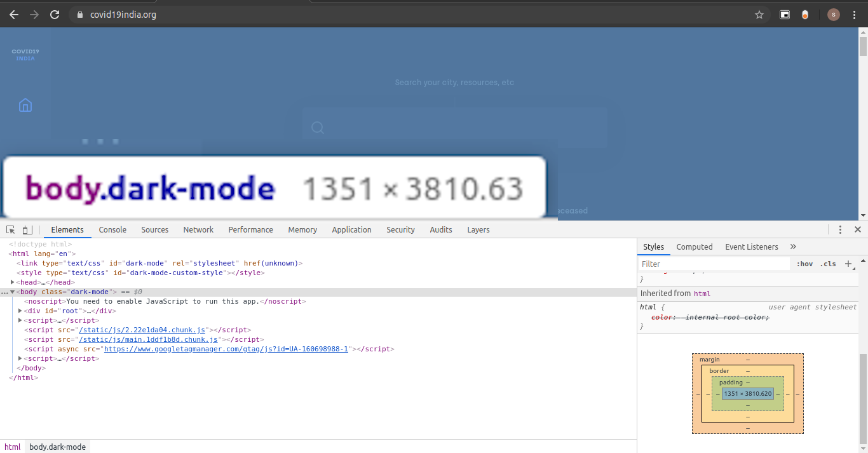Click the html link after Inherited from
This screenshot has height=453, width=868.
(x=702, y=294)
